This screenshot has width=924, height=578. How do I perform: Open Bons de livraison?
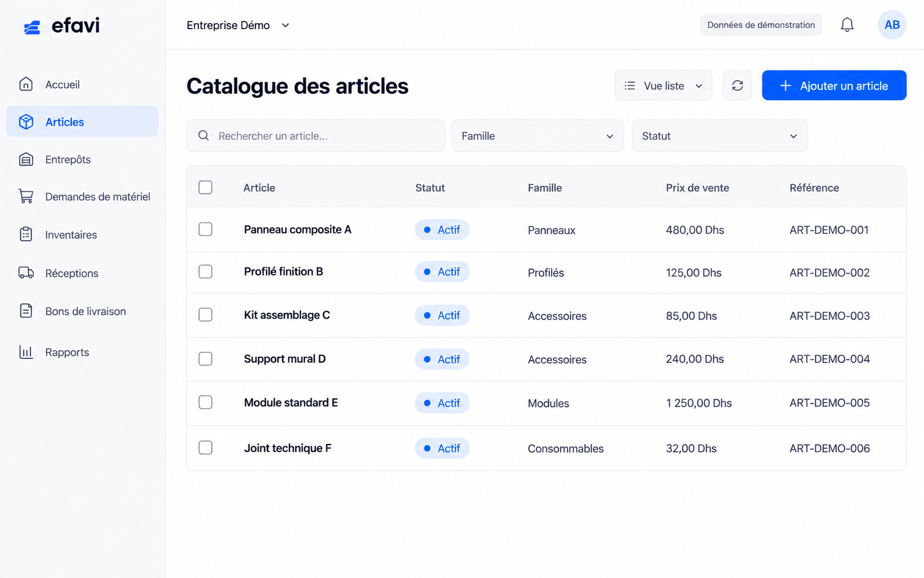[x=82, y=311]
